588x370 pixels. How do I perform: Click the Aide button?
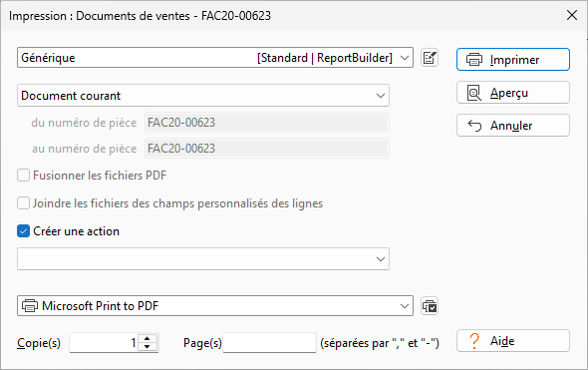tap(513, 341)
